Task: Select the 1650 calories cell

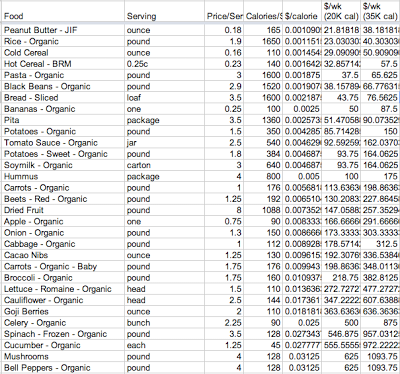Action: (x=263, y=41)
